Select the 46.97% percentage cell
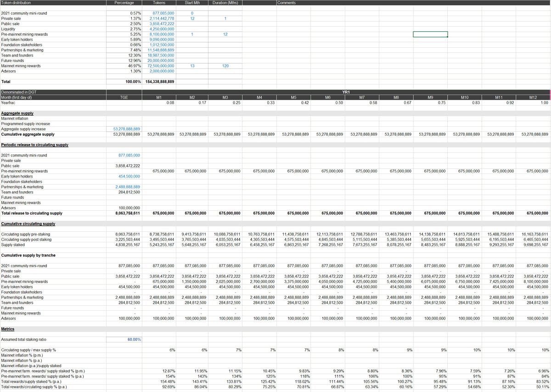 point(124,66)
